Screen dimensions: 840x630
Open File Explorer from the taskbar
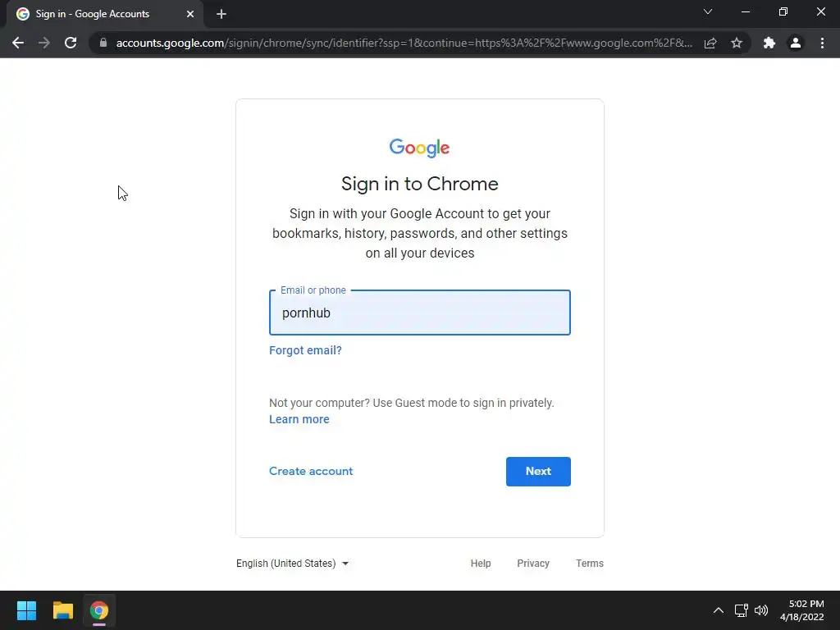tap(62, 610)
